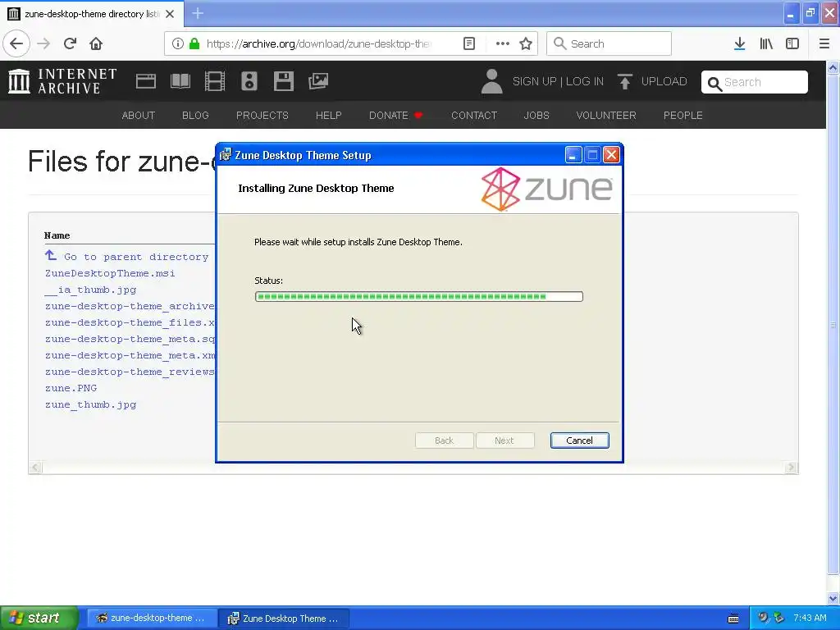Open zune.PNG file link
Viewport: 840px width, 630px height.
click(x=71, y=388)
